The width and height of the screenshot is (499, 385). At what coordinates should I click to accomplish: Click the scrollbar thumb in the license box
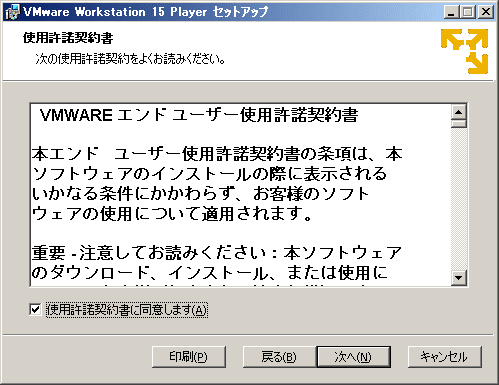coord(459,124)
